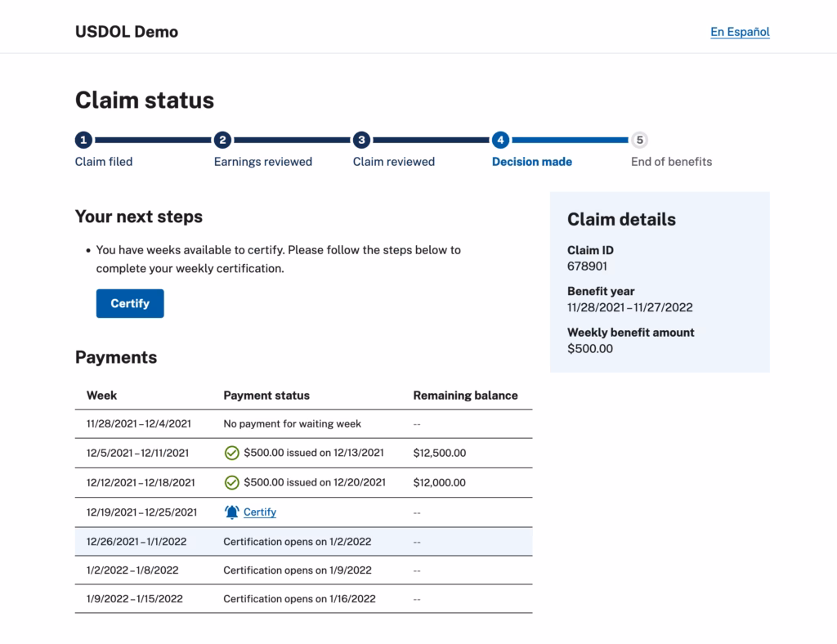Click the green checkmark on the 12/20/2021 payment
The image size is (837, 644).
point(231,482)
